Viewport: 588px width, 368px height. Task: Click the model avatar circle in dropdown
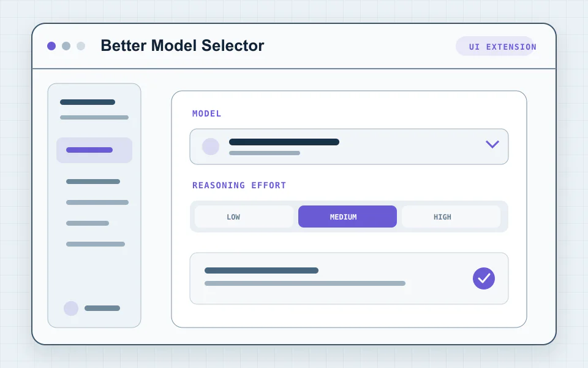coord(210,147)
